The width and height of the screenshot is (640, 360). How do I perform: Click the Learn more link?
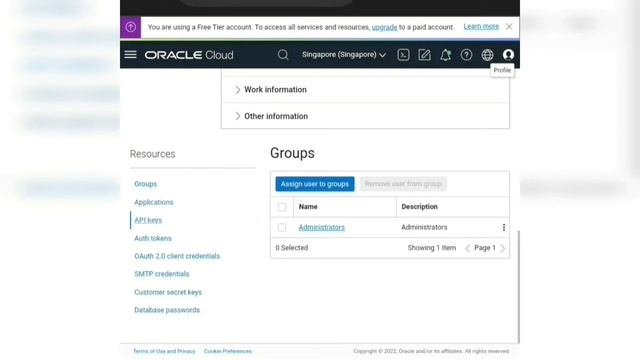481,27
